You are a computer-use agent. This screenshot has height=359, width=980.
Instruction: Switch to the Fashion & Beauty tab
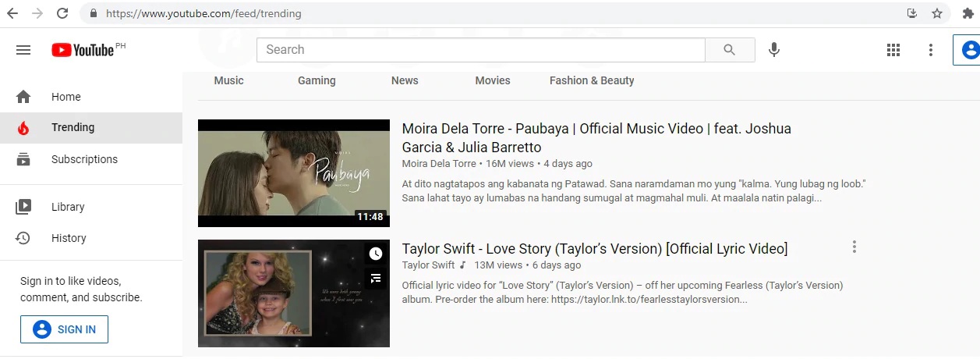coord(591,80)
